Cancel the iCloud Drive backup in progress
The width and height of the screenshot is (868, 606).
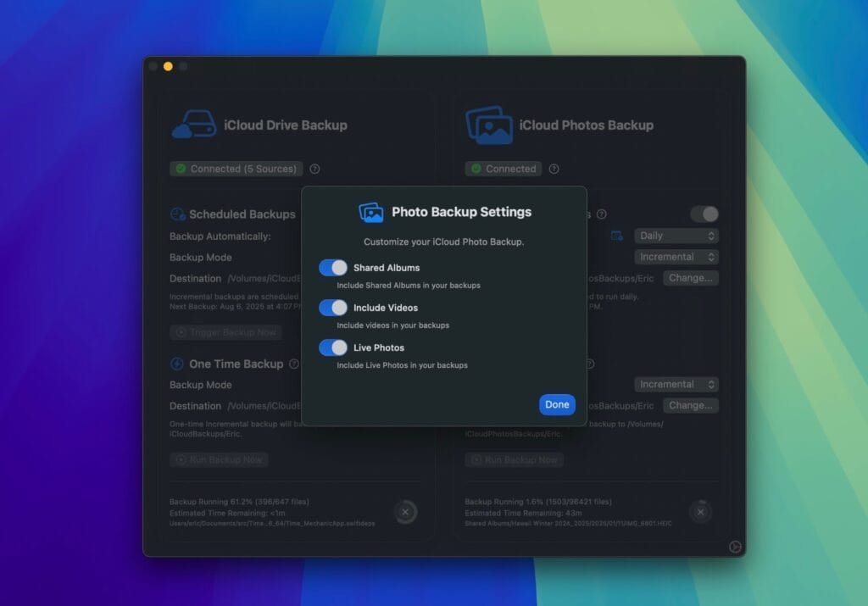405,512
